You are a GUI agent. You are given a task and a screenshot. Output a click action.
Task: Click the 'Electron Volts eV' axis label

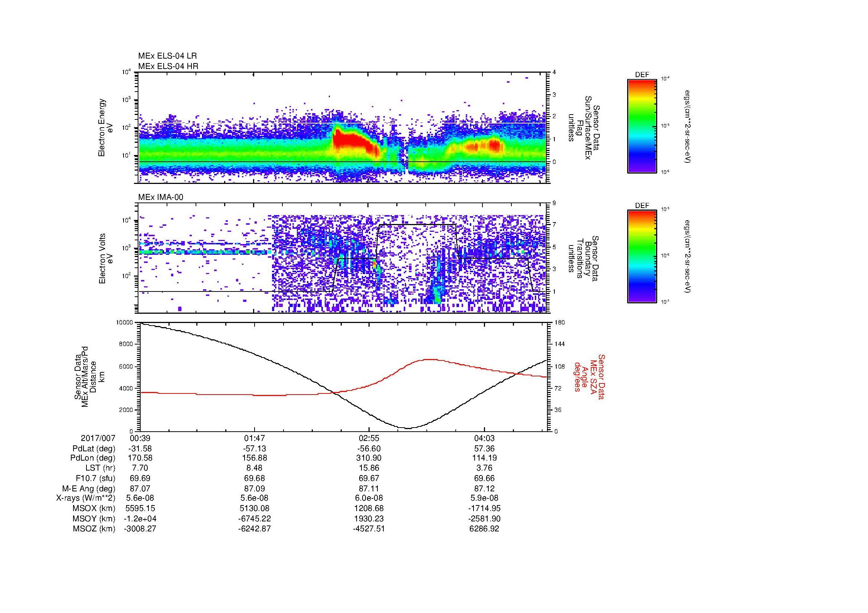pos(105,258)
